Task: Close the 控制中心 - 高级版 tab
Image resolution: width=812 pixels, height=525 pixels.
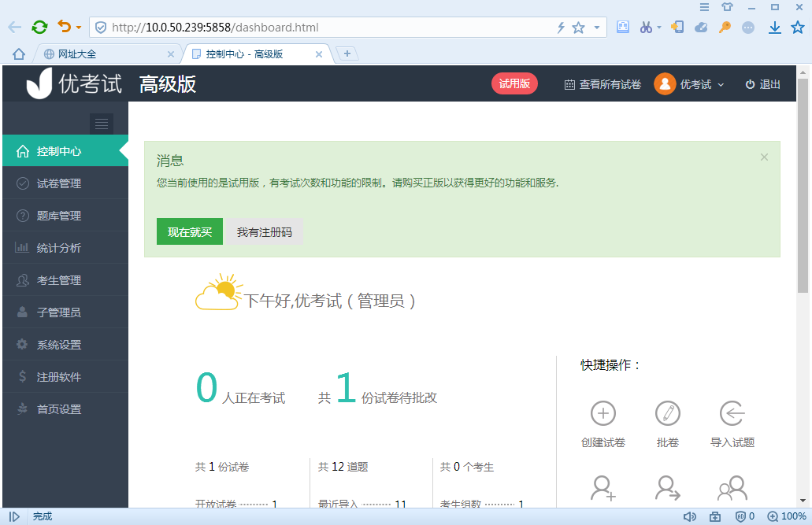Action: (x=318, y=54)
